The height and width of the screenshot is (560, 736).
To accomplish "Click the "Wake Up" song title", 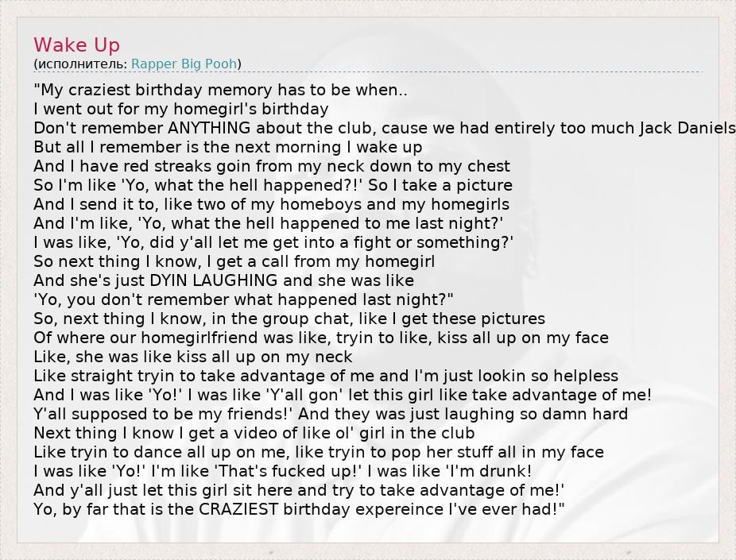I will point(76,44).
